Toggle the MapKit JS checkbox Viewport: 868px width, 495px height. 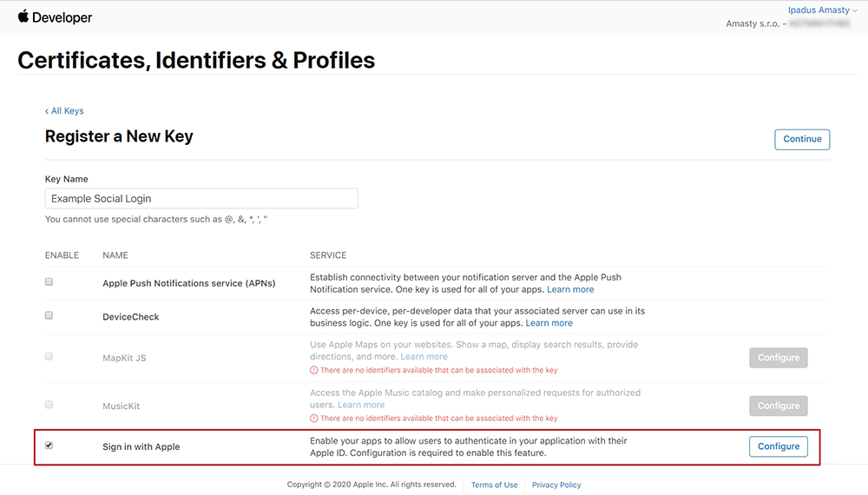pos(49,357)
